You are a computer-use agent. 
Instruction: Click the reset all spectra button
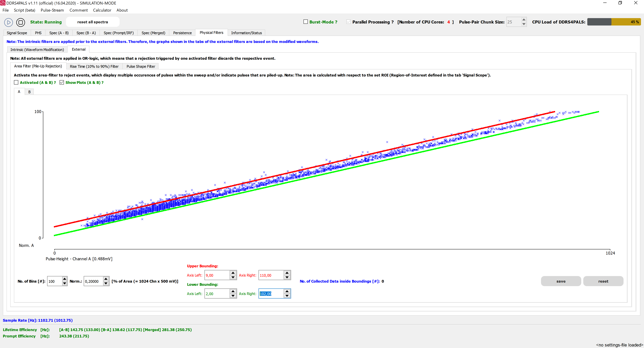point(93,22)
